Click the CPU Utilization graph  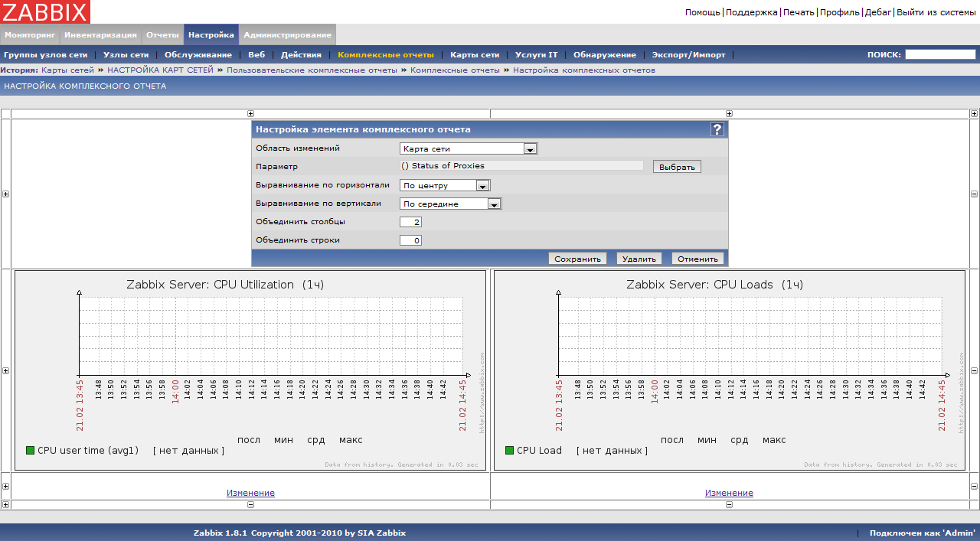click(250, 370)
